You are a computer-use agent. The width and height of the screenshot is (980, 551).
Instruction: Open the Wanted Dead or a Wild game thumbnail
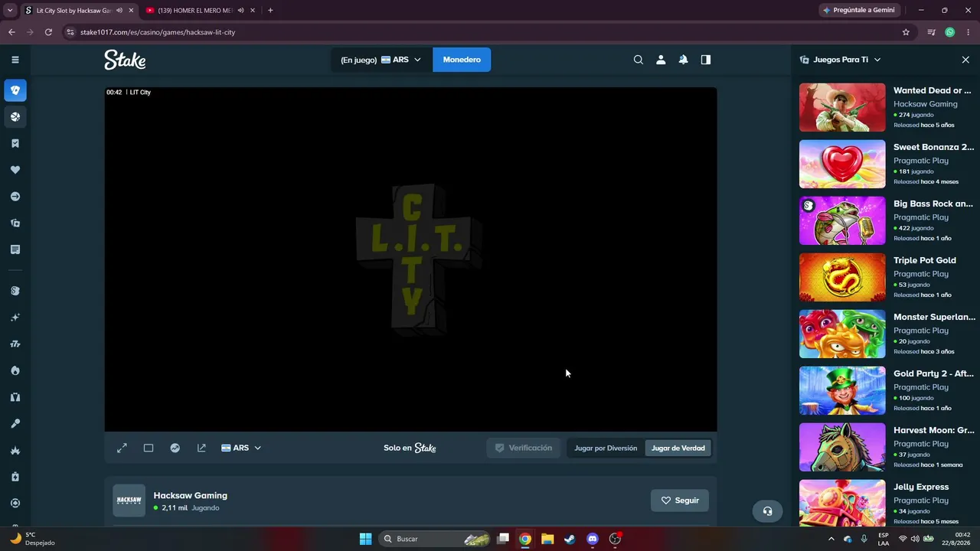[x=842, y=108]
